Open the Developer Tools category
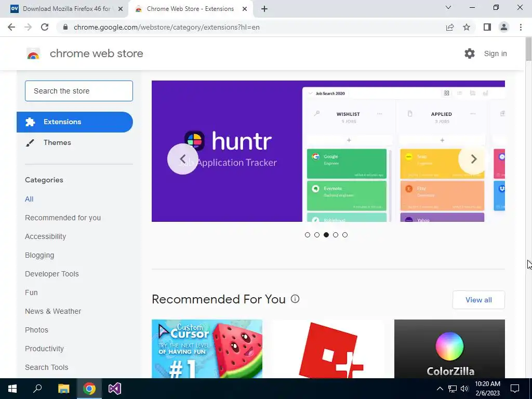The width and height of the screenshot is (532, 399). point(52,274)
